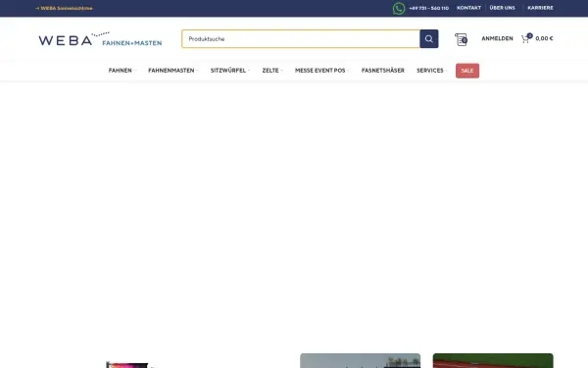Expand the Fahnen menu dropdown
The image size is (588, 368).
122,71
